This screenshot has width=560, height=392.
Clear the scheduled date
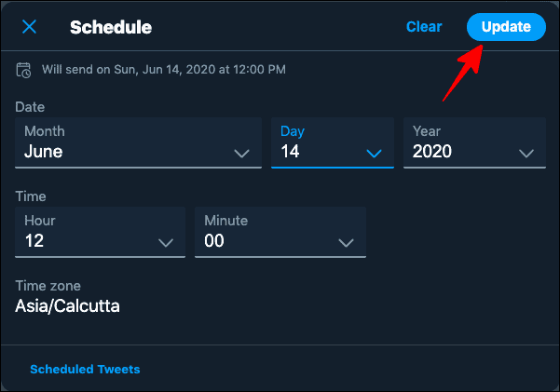[424, 27]
